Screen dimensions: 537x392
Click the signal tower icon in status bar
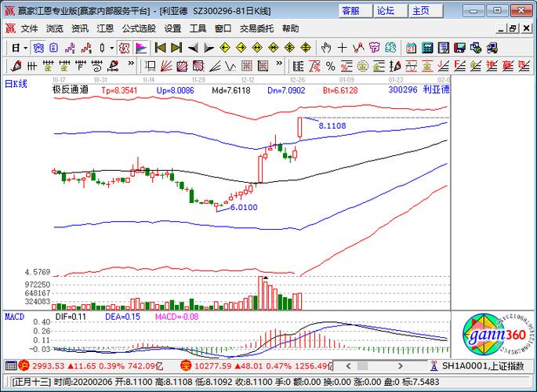point(434,366)
